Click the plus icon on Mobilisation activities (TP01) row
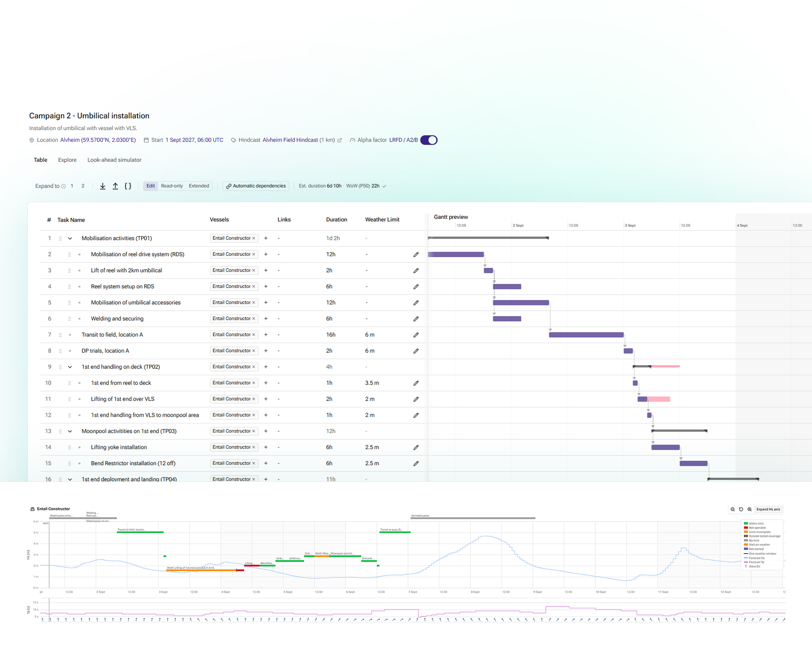 266,238
